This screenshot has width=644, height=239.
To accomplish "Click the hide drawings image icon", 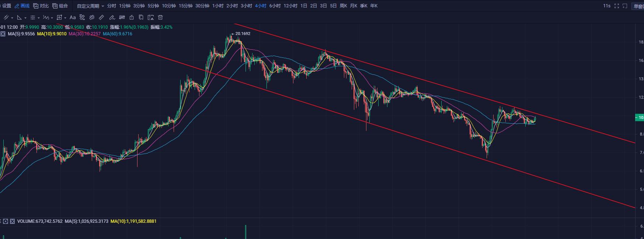I will [150, 17].
